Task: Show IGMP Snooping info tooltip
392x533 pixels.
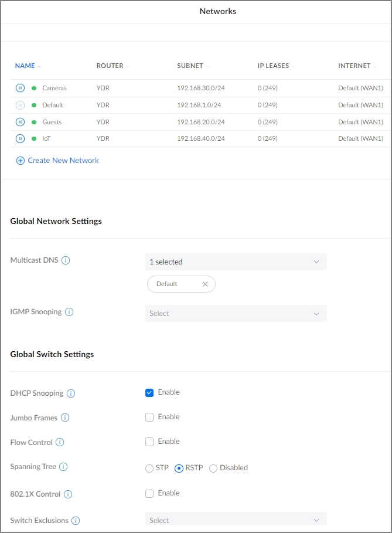Action: [69, 312]
